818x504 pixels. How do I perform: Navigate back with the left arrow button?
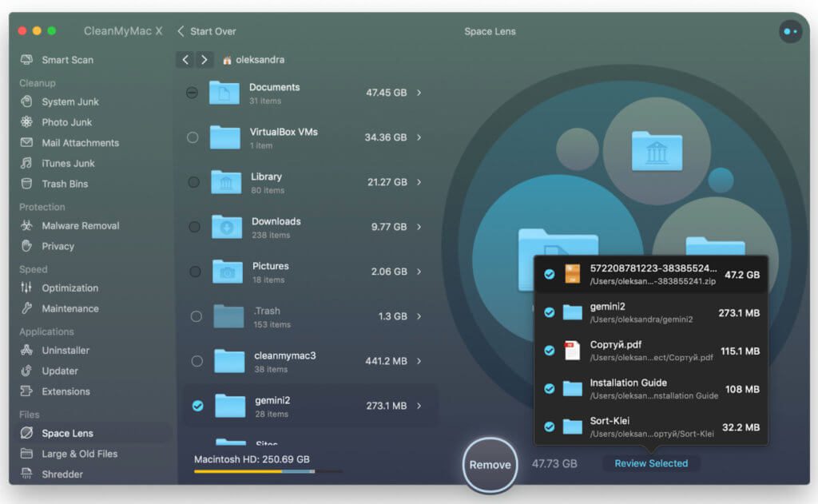click(185, 60)
